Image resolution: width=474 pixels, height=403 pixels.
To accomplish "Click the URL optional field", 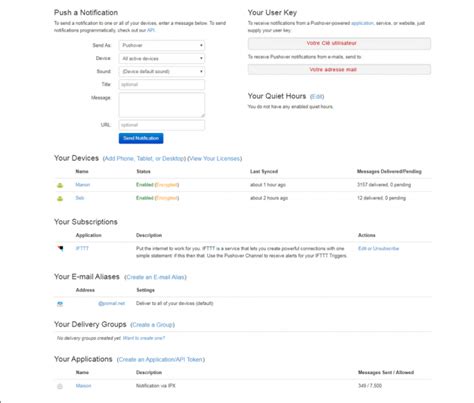I will 162,125.
